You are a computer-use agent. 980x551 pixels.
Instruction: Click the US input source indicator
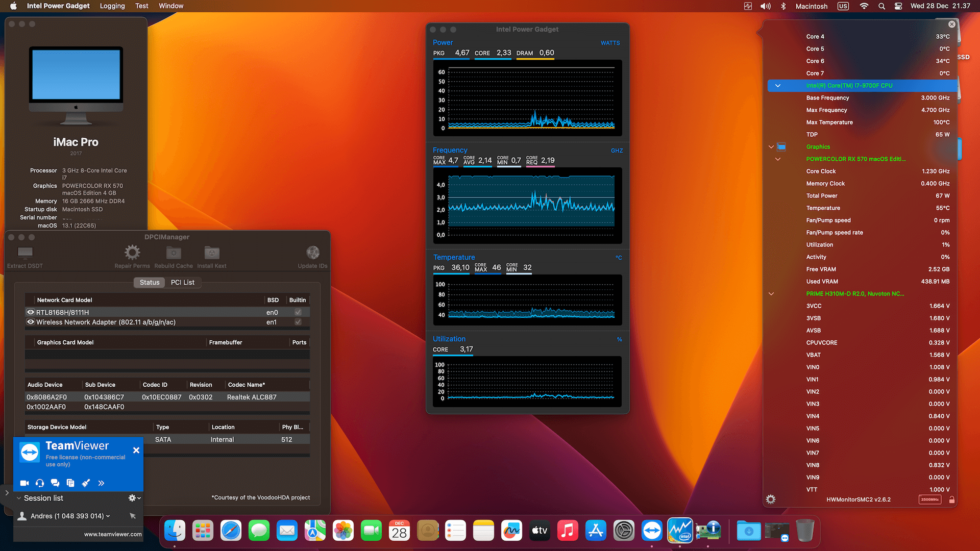pyautogui.click(x=843, y=6)
